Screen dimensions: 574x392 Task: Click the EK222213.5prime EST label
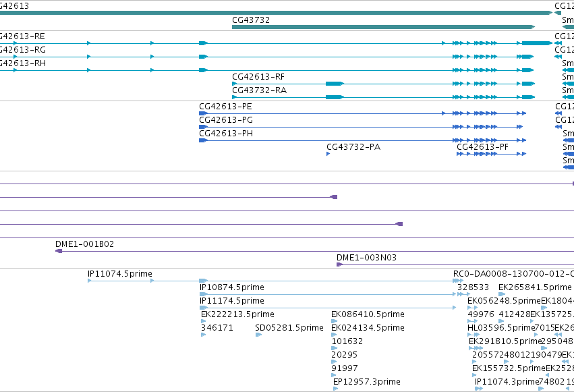[x=237, y=314]
